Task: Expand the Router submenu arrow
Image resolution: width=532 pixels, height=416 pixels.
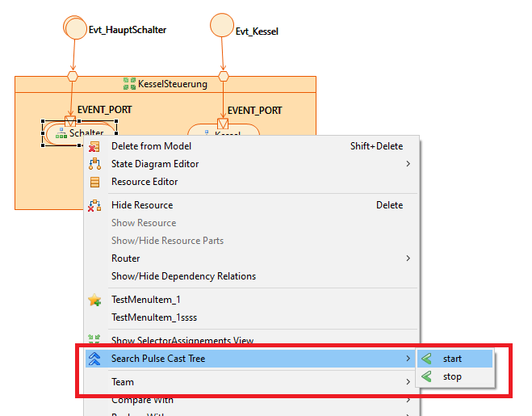Action: pyautogui.click(x=408, y=258)
